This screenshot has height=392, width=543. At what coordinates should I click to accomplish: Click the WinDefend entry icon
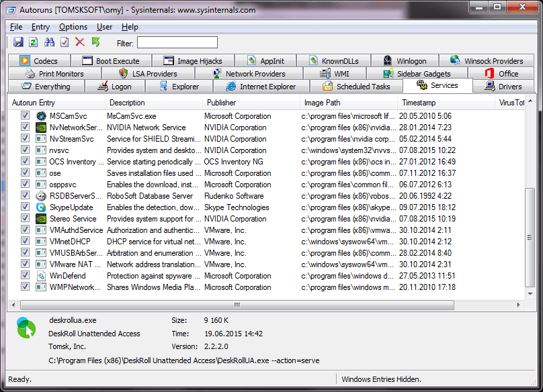coord(41,276)
